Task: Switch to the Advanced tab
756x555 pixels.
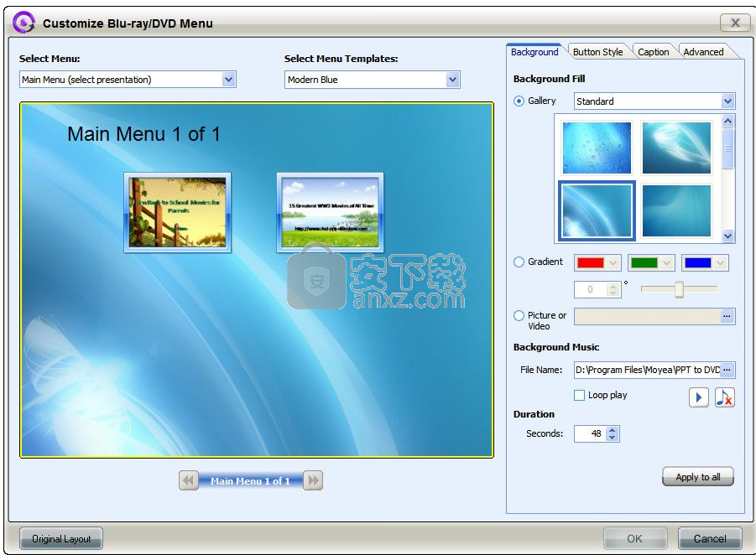Action: pyautogui.click(x=703, y=52)
